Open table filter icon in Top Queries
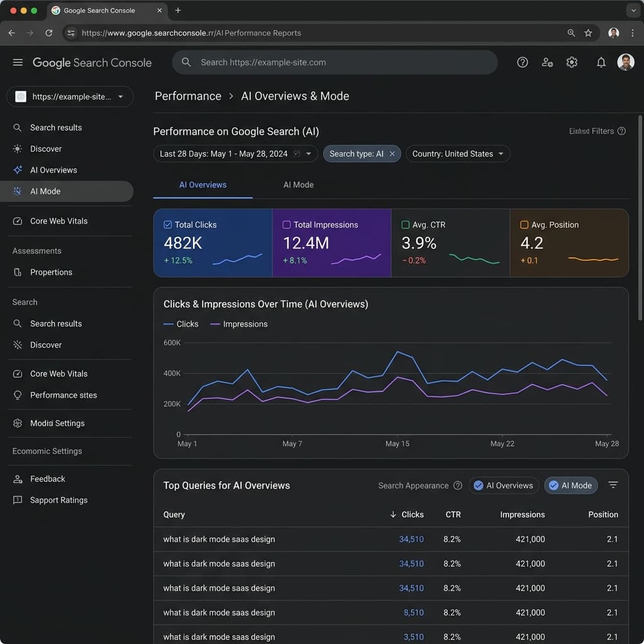This screenshot has height=644, width=644. [613, 485]
